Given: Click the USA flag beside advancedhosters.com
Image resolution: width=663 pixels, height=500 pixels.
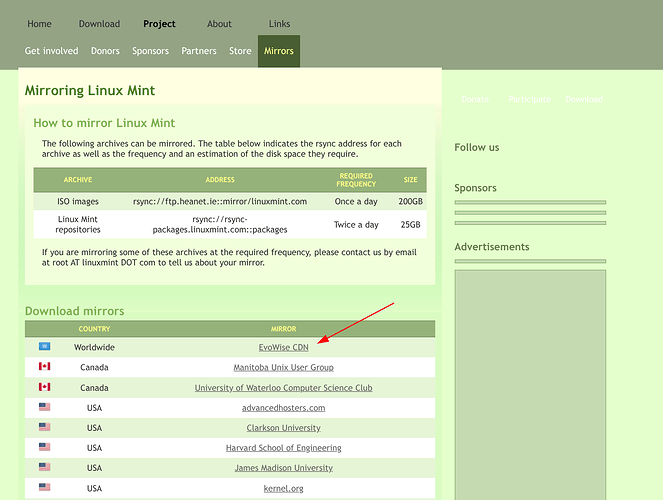Looking at the screenshot, I should click(44, 407).
